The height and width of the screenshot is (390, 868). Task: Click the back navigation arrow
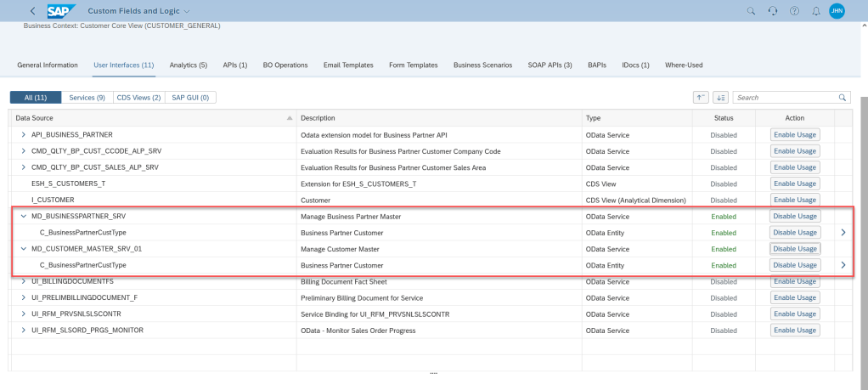click(33, 11)
